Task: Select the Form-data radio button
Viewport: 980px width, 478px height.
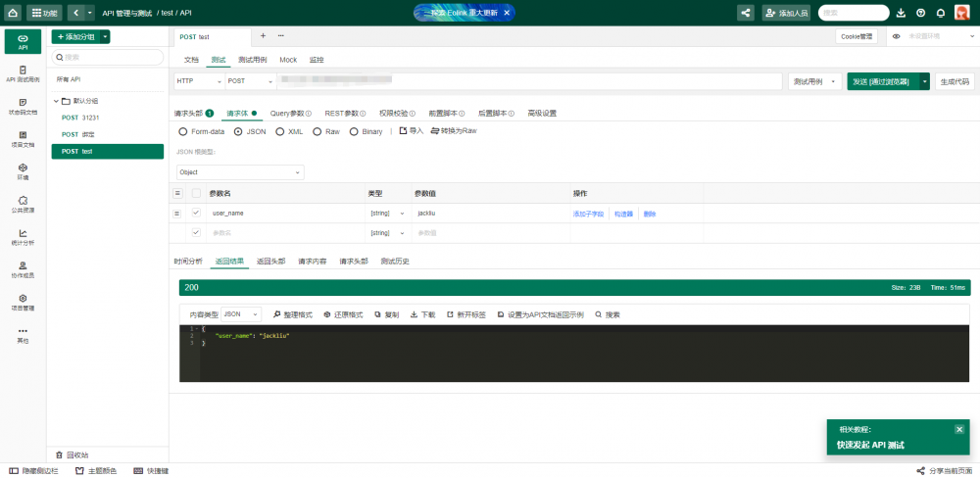Action: pos(183,131)
